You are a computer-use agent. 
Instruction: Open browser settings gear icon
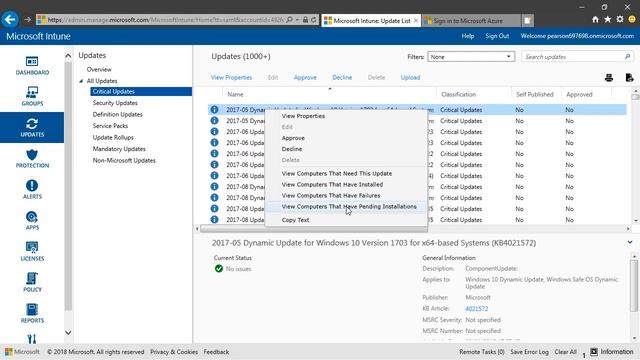[x=620, y=20]
